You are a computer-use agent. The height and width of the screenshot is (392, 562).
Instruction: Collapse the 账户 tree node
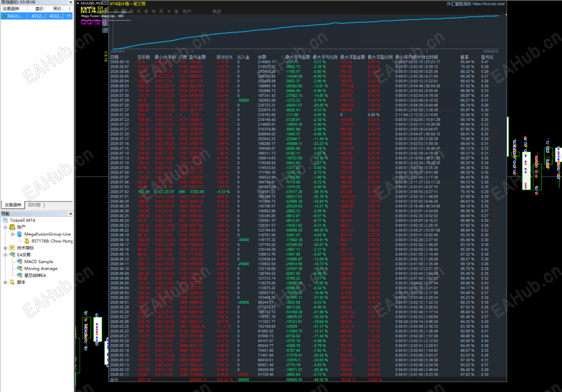[x=6, y=227]
